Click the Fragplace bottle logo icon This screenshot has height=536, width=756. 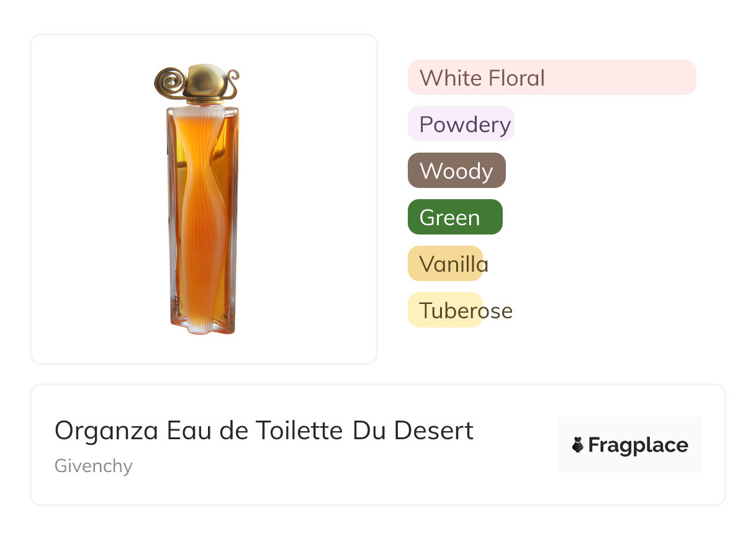[578, 445]
